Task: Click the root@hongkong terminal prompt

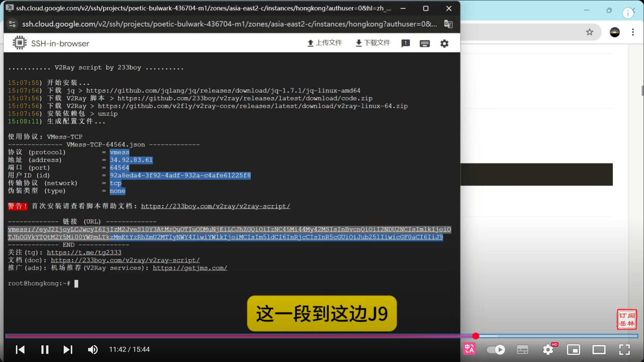Action: tap(39, 283)
